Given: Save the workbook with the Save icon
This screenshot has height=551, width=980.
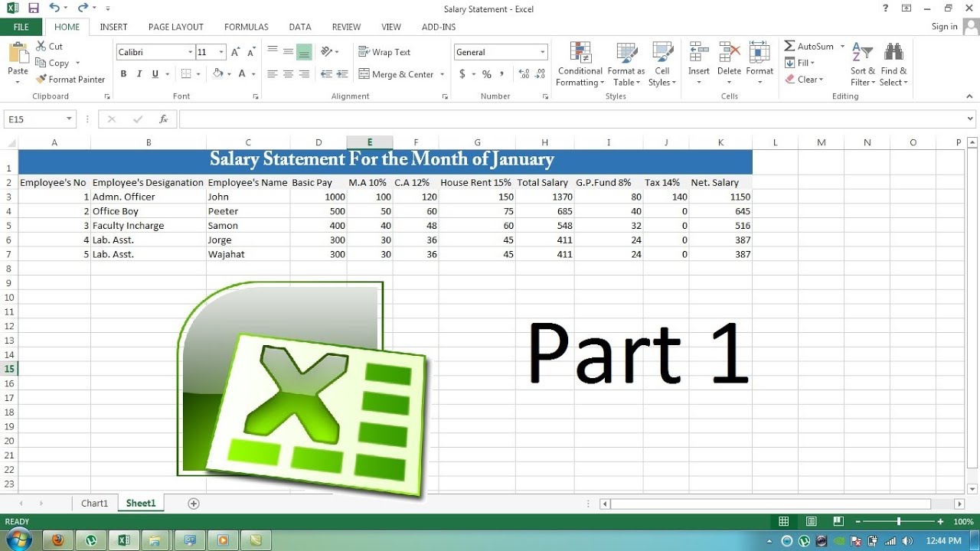Looking at the screenshot, I should click(x=34, y=8).
